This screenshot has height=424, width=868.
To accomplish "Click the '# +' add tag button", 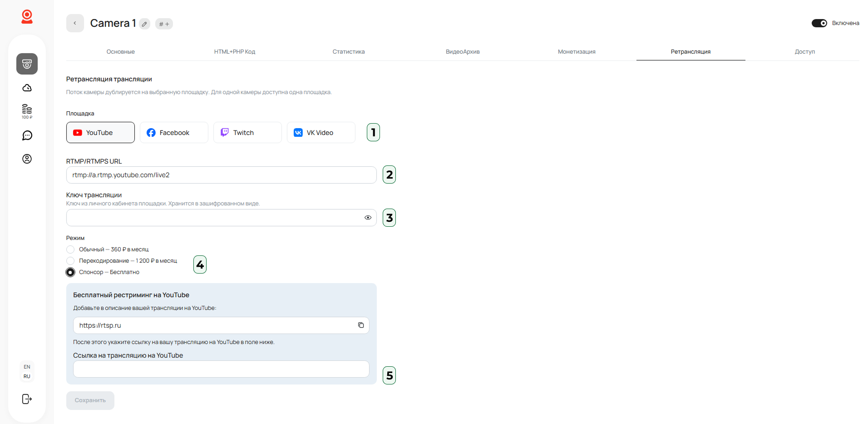I will 164,24.
